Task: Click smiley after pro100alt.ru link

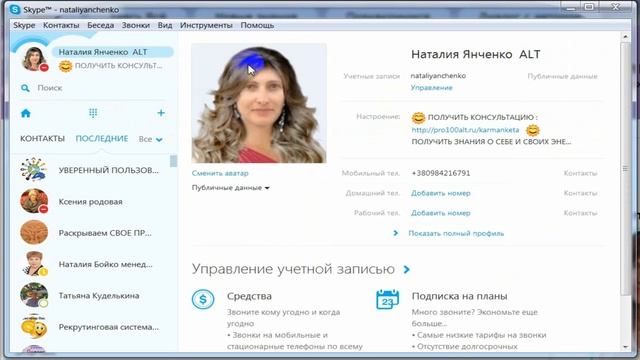Action: 532,130
